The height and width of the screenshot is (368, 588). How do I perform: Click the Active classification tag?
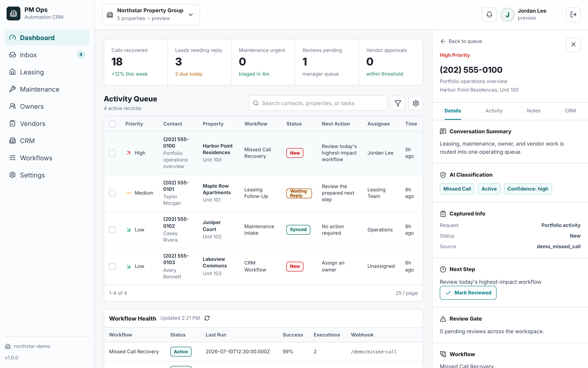[x=489, y=189]
